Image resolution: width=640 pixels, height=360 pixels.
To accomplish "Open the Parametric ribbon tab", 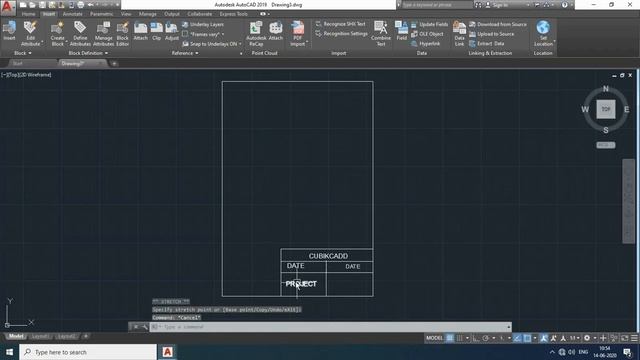I will point(102,14).
